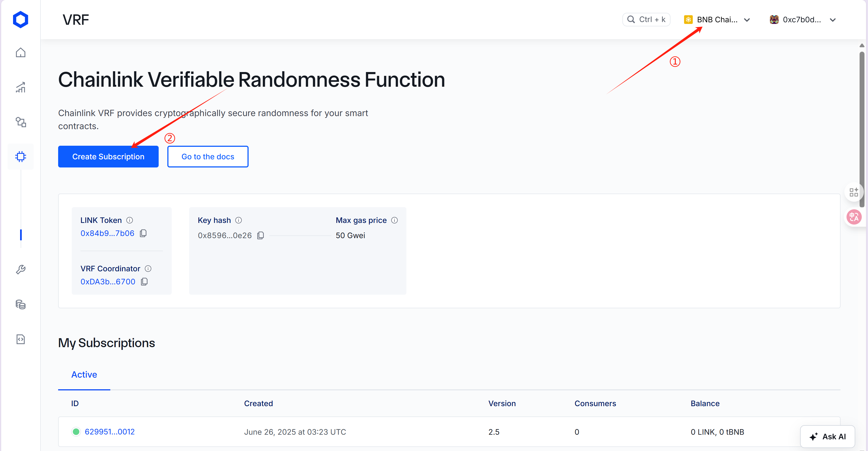This screenshot has height=451, width=868.
Task: Click the BNB Chain network logo
Action: pyautogui.click(x=688, y=20)
